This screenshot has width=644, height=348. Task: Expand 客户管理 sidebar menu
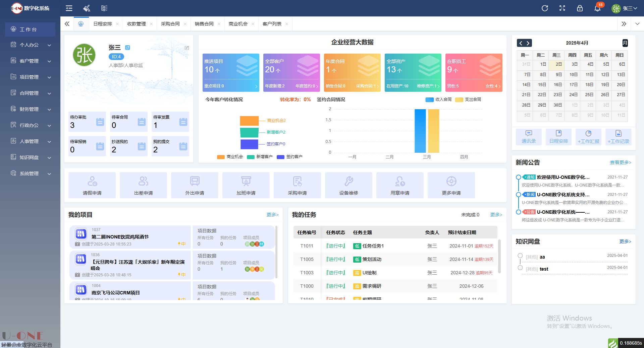30,61
